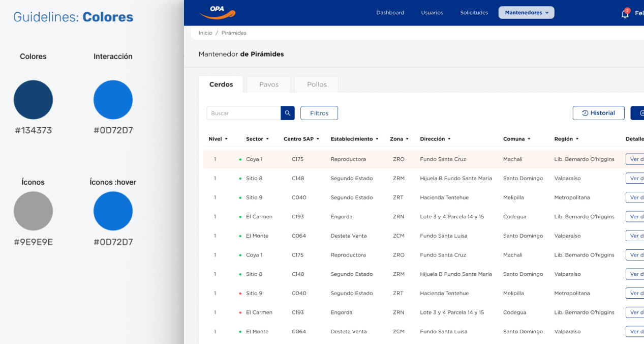
Task: Click the clock icon in Historial button
Action: [585, 113]
